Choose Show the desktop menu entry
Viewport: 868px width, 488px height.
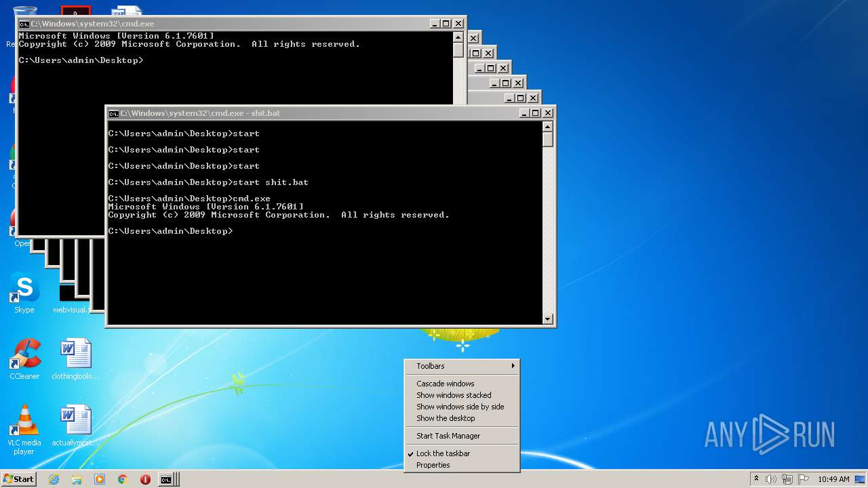[462, 418]
